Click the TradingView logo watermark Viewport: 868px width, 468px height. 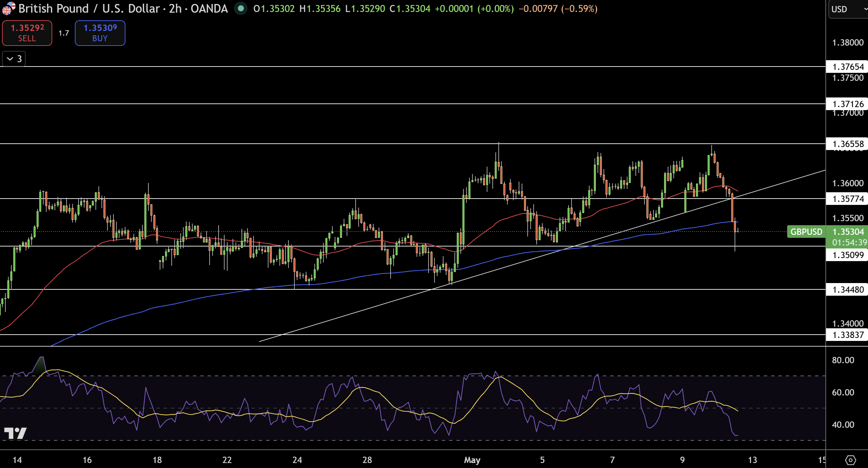tap(15, 433)
